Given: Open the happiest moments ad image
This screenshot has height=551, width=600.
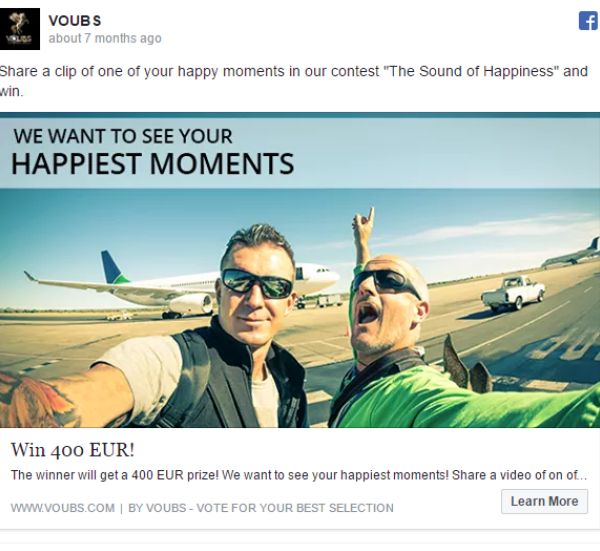Looking at the screenshot, I should point(300,270).
